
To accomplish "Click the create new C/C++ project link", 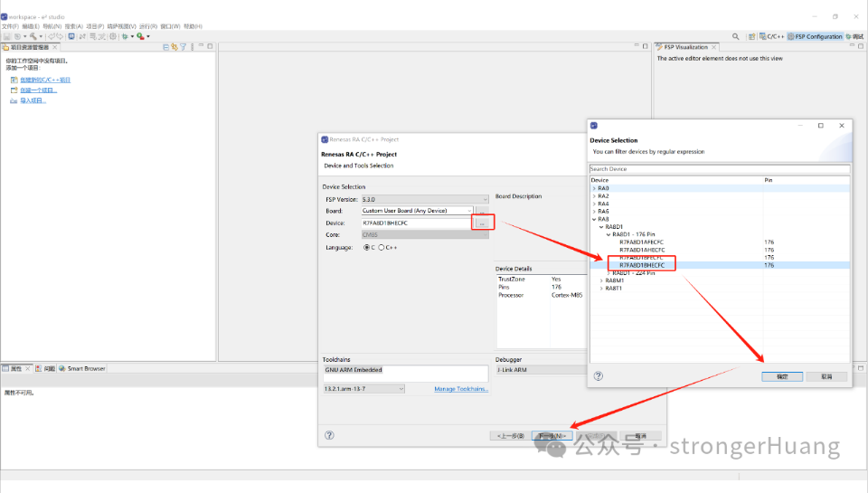I will pos(45,80).
